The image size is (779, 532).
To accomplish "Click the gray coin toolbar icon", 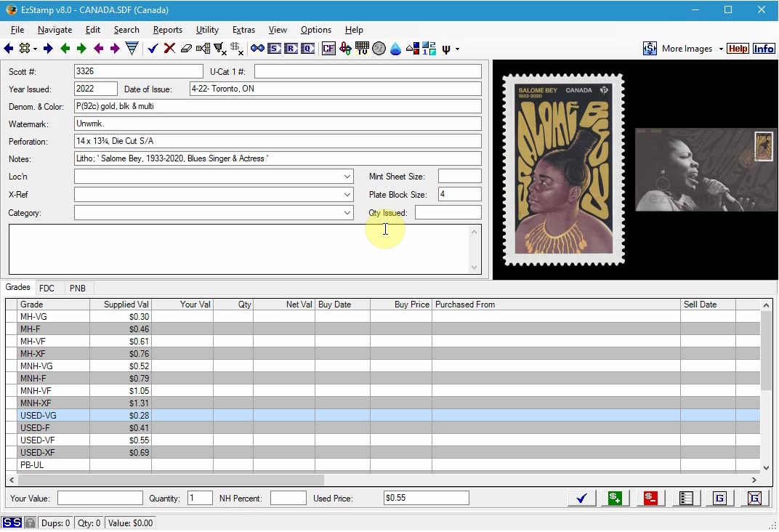I will pyautogui.click(x=379, y=49).
